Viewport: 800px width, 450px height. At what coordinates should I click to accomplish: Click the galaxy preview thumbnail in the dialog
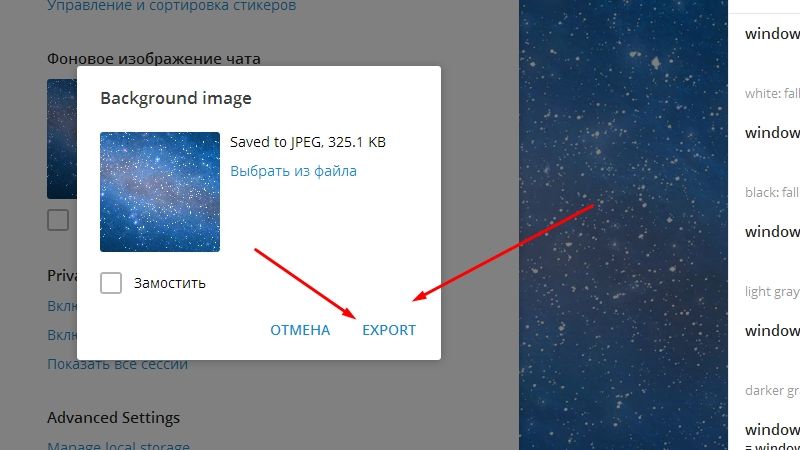(160, 192)
